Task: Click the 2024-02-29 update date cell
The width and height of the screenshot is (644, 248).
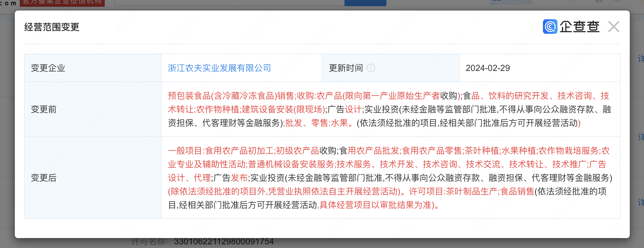Action: click(x=487, y=68)
